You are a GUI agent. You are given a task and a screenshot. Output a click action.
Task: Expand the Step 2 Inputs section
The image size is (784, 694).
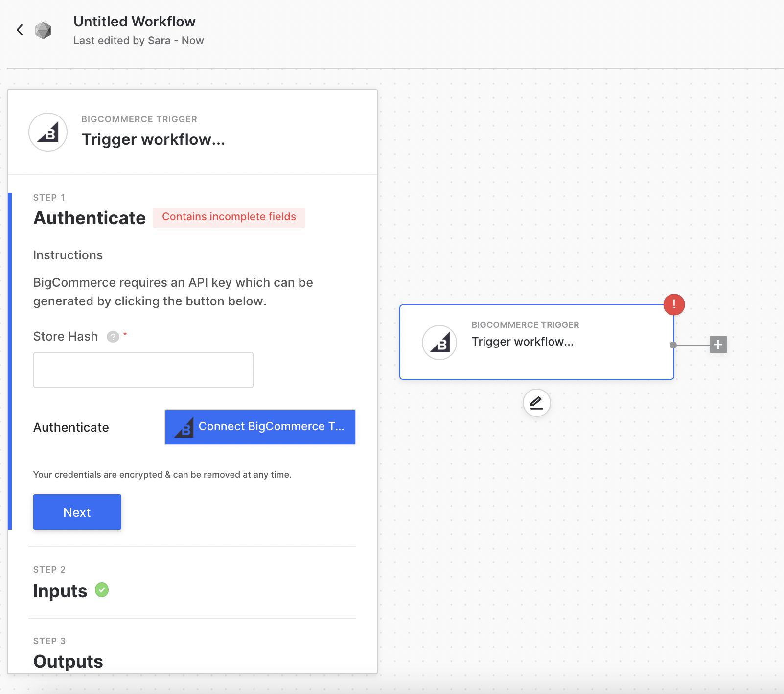[60, 591]
